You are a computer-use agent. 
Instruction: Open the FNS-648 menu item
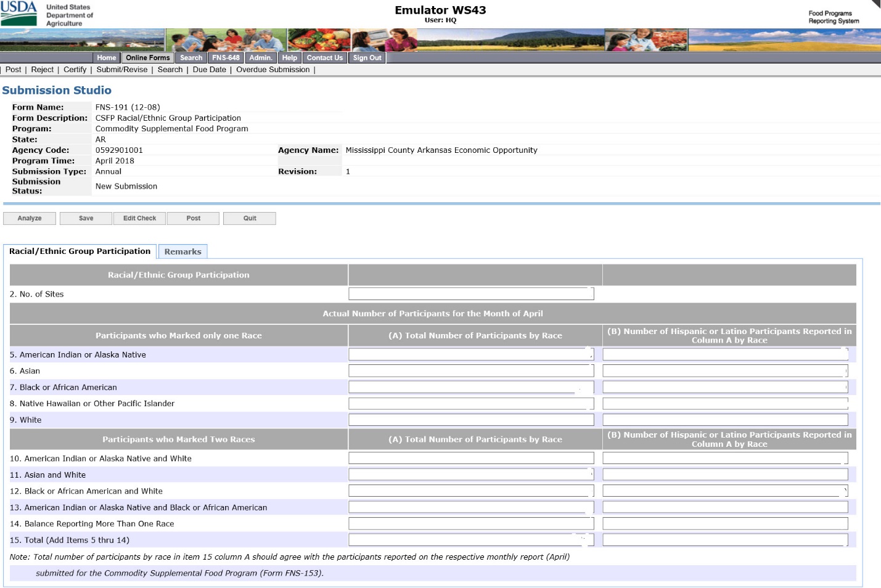226,58
